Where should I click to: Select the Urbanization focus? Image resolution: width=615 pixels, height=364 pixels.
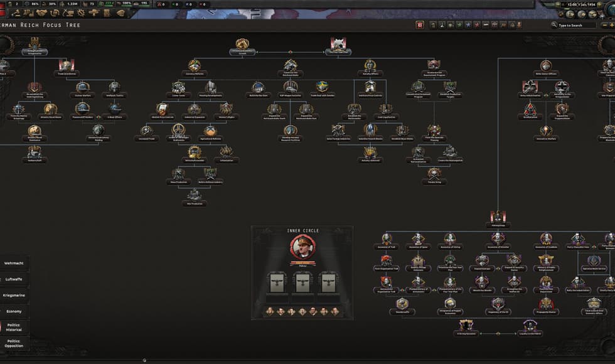click(227, 154)
